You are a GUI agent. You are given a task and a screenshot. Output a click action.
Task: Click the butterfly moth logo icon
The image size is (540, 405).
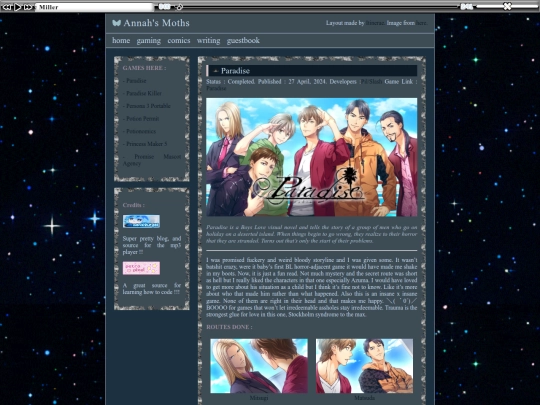click(116, 23)
